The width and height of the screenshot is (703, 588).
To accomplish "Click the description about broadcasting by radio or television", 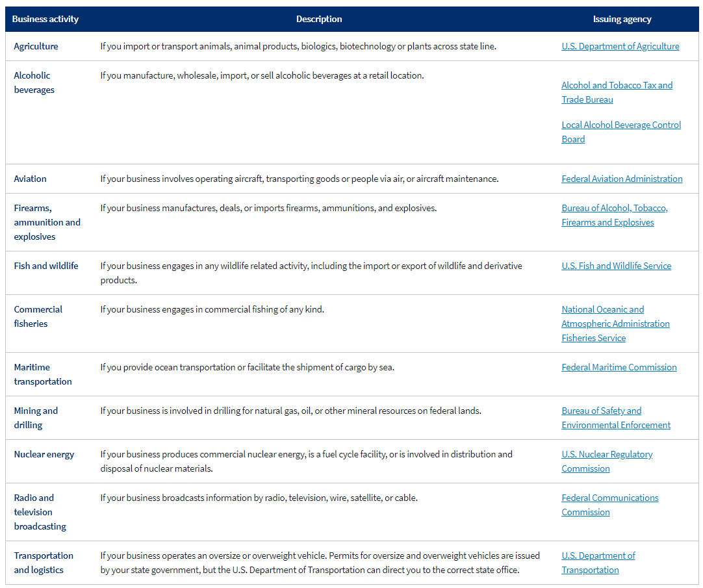I will pos(259,498).
